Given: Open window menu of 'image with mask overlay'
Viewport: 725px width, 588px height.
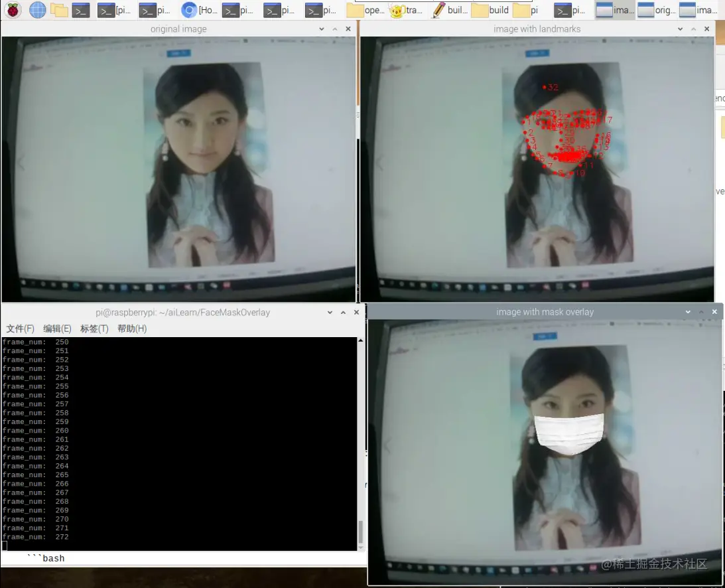Looking at the screenshot, I should [688, 312].
